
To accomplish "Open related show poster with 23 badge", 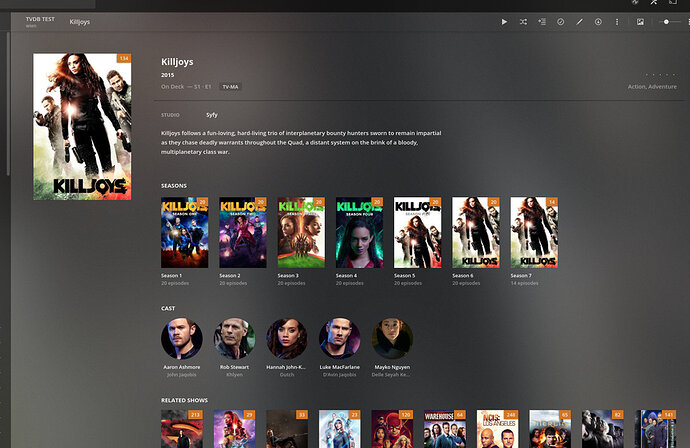I will click(x=340, y=429).
